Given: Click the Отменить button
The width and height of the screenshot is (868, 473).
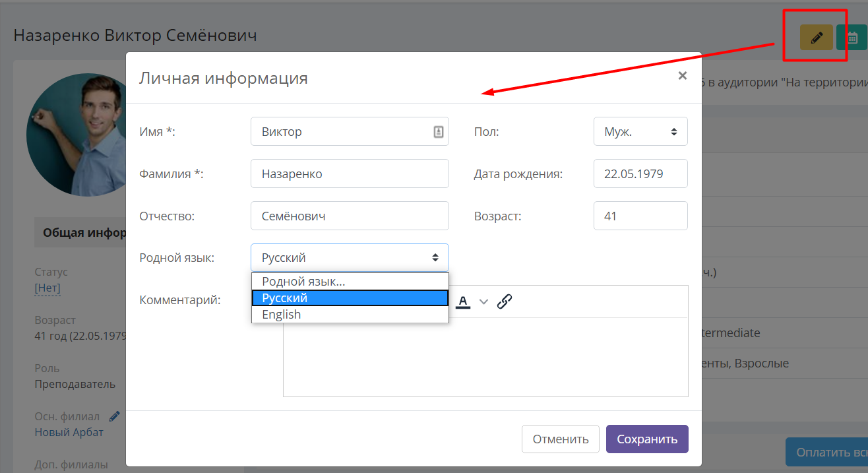Looking at the screenshot, I should click(x=561, y=439).
